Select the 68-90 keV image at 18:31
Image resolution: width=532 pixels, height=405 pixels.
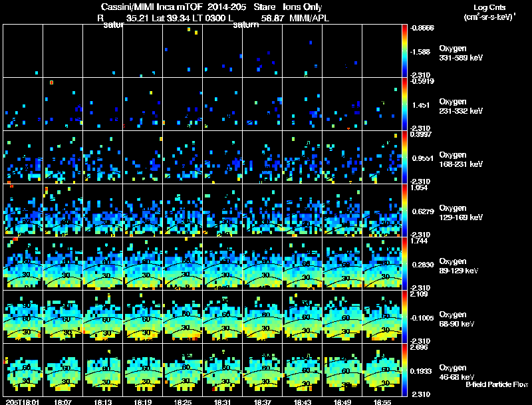(222, 317)
